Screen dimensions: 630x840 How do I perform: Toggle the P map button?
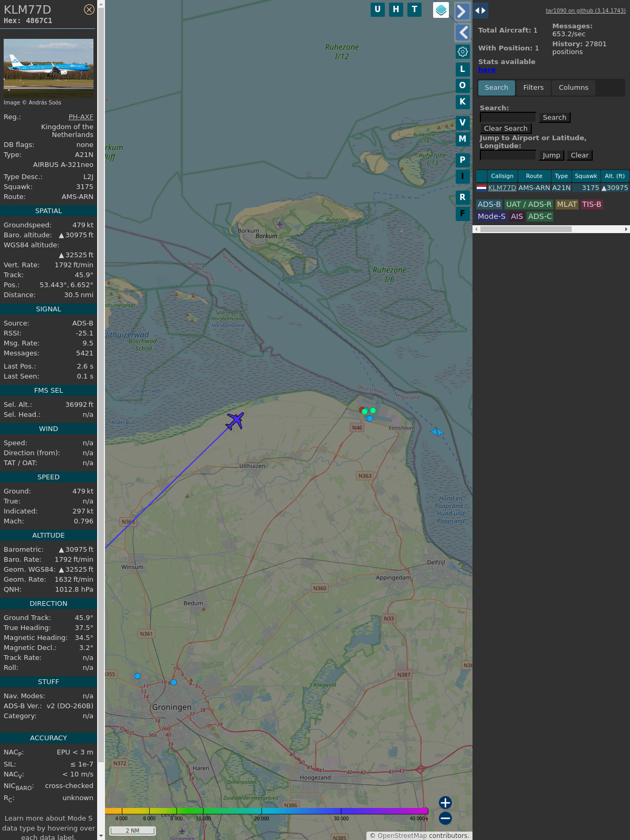(463, 160)
